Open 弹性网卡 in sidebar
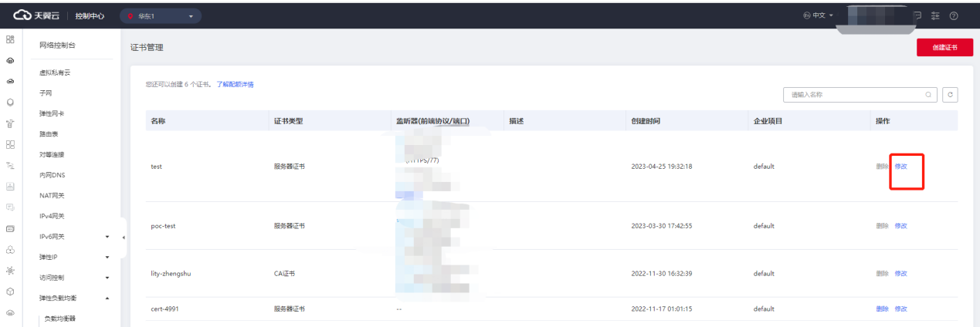This screenshot has width=980, height=327. click(52, 113)
